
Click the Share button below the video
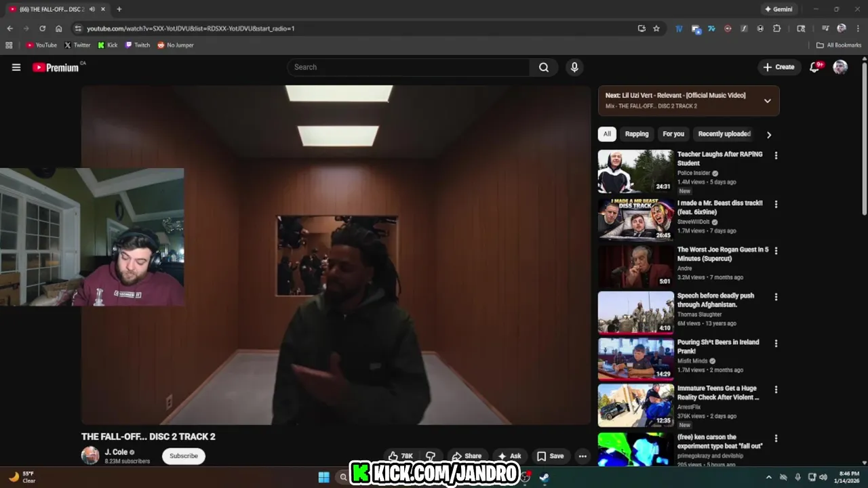pyautogui.click(x=467, y=456)
